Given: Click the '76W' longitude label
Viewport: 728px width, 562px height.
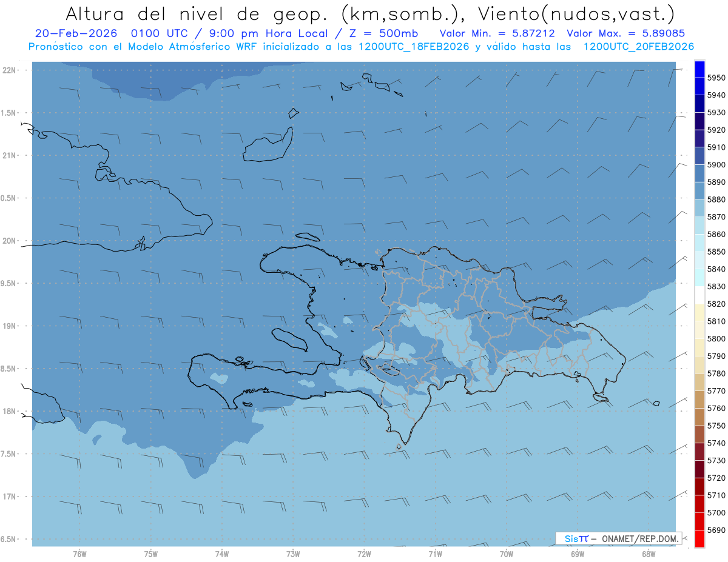Looking at the screenshot, I should point(79,554).
